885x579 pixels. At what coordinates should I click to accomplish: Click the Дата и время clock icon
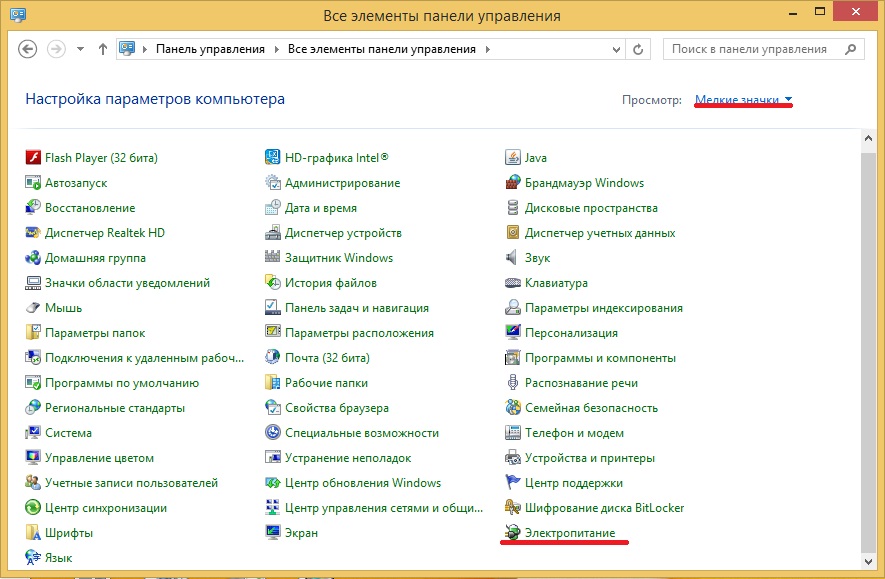pyautogui.click(x=273, y=208)
